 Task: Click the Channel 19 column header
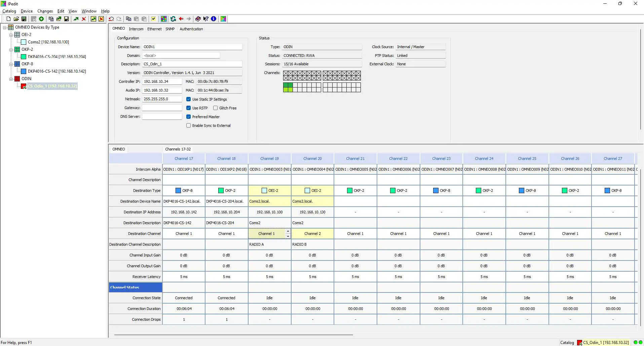pyautogui.click(x=269, y=159)
